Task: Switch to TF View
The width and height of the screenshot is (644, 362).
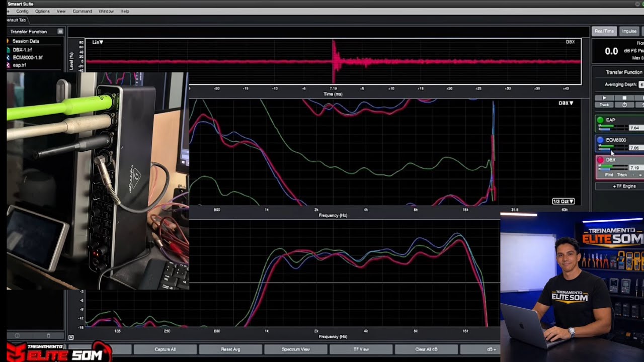Action: tap(361, 349)
